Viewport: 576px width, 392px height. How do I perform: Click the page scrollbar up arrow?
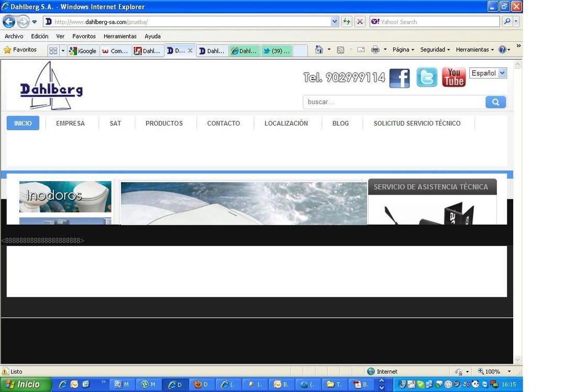coord(517,64)
